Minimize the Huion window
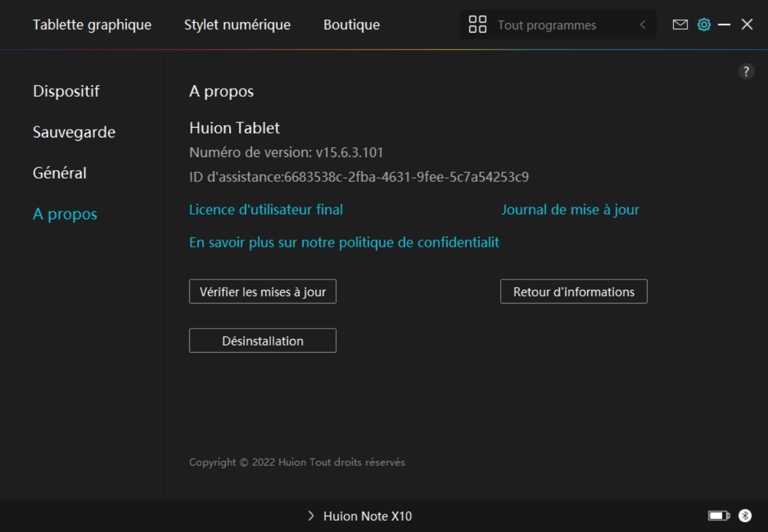The height and width of the screenshot is (532, 768). [x=724, y=25]
